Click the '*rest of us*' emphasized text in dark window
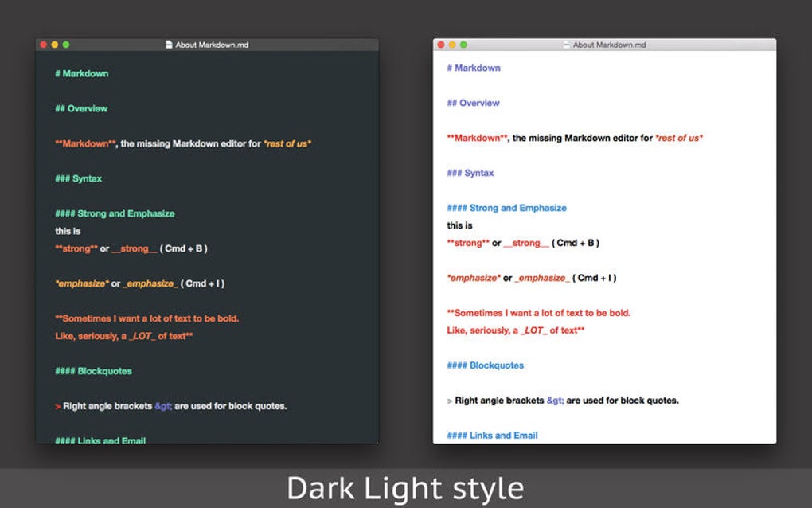812x508 pixels. [x=287, y=143]
